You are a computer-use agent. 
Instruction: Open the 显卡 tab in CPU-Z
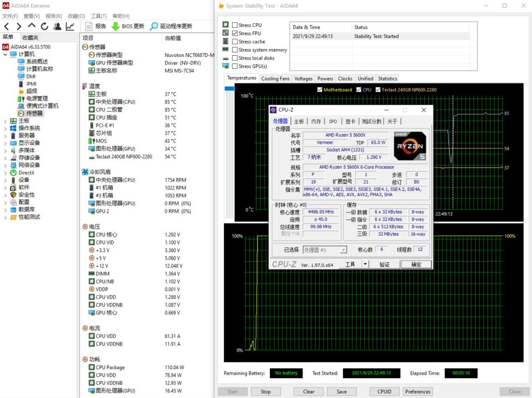(x=350, y=121)
